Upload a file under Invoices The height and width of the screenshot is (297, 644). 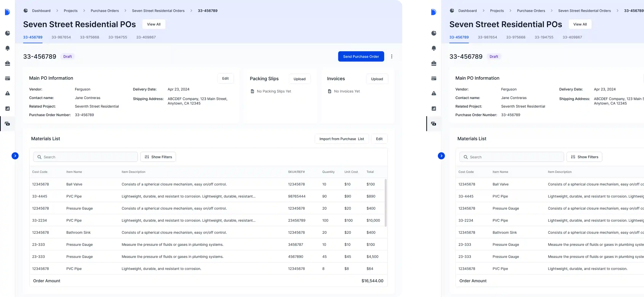click(x=377, y=79)
